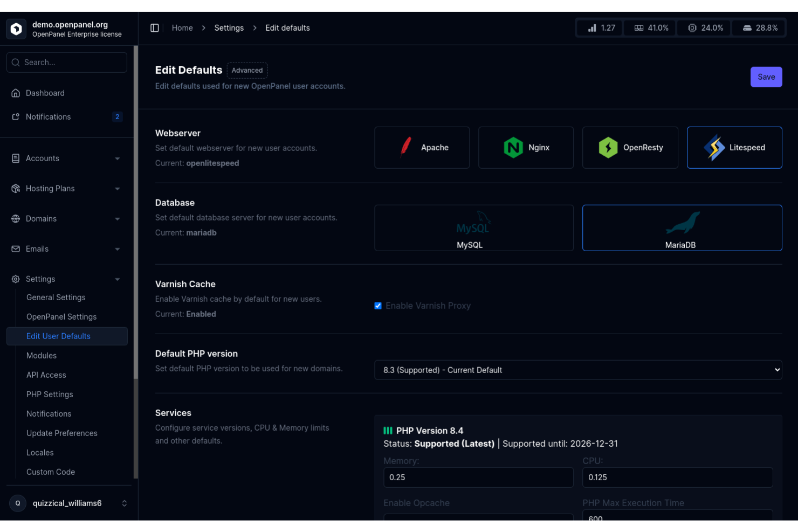Click the Litespeed logo icon
Viewport: 798px width, 532px height.
tap(714, 148)
